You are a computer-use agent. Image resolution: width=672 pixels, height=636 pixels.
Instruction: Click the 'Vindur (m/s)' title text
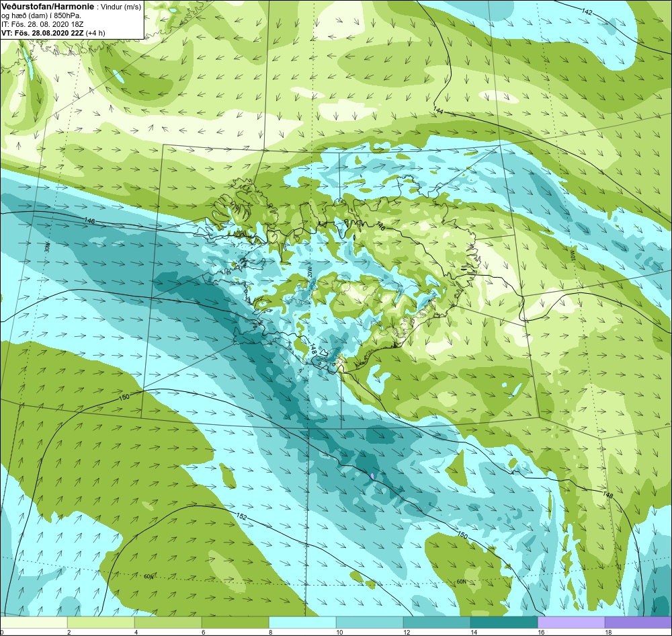click(x=120, y=7)
